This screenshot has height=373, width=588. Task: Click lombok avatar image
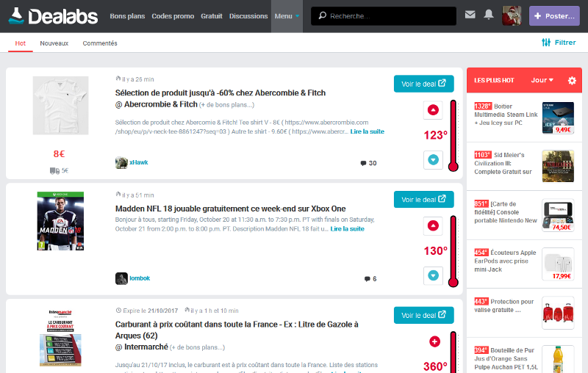coord(121,278)
